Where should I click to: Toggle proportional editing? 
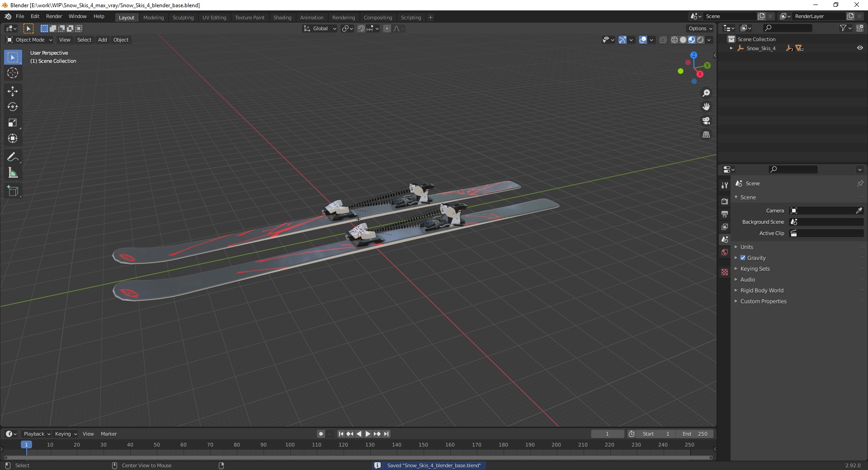pos(387,28)
